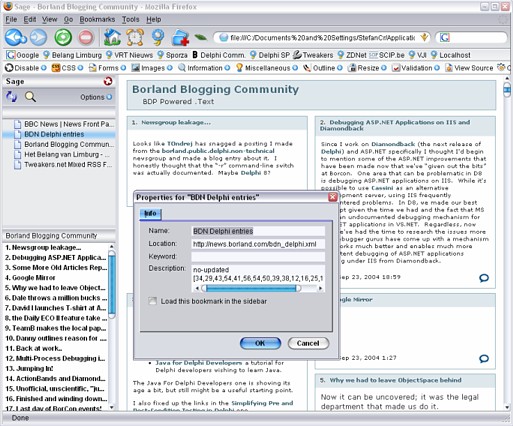Click in the Location input field
This screenshot has height=426, width=513.
(258, 244)
